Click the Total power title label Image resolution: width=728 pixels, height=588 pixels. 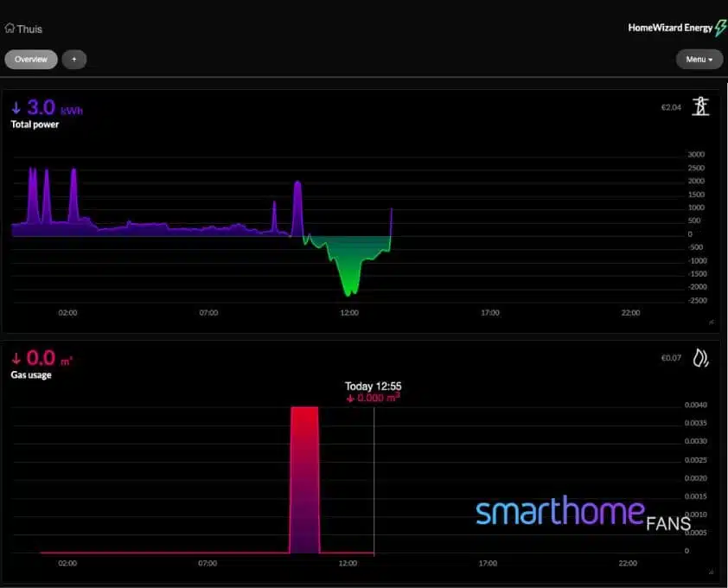coord(35,125)
